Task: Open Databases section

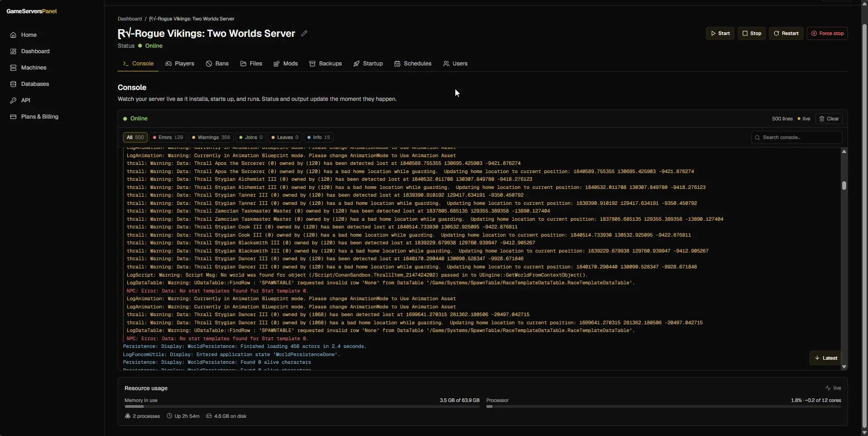Action: [x=35, y=84]
